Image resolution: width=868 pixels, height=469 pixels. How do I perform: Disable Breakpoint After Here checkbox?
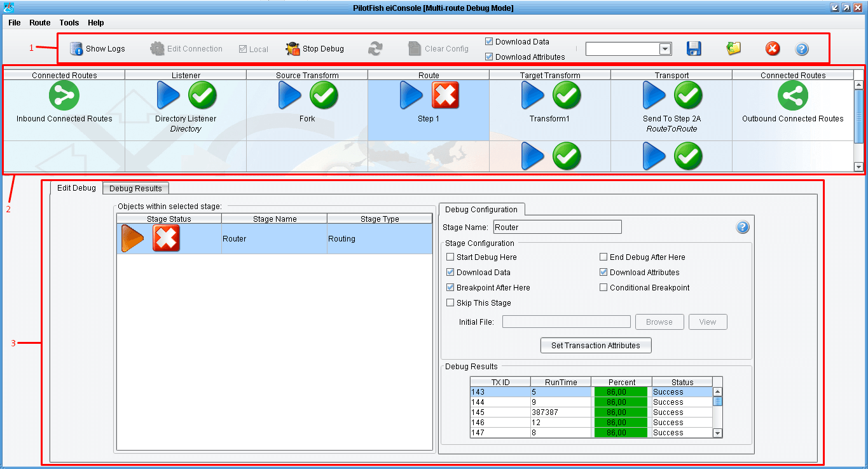(x=450, y=288)
